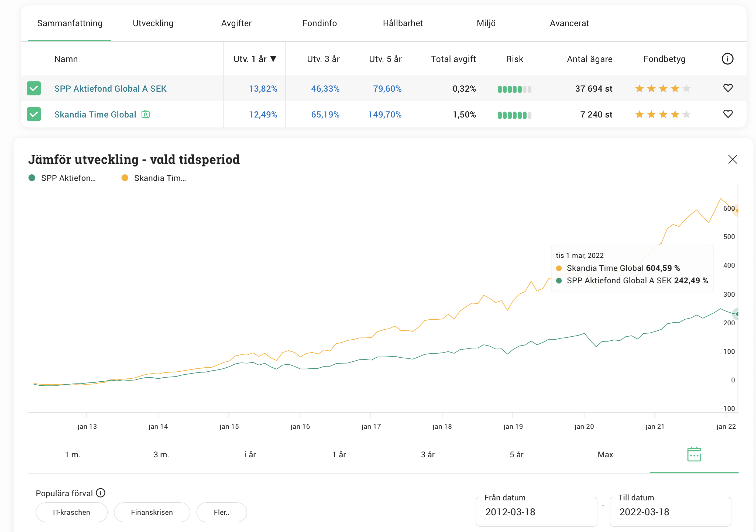Open info icon next to Populära förval
The image size is (756, 532).
click(100, 493)
